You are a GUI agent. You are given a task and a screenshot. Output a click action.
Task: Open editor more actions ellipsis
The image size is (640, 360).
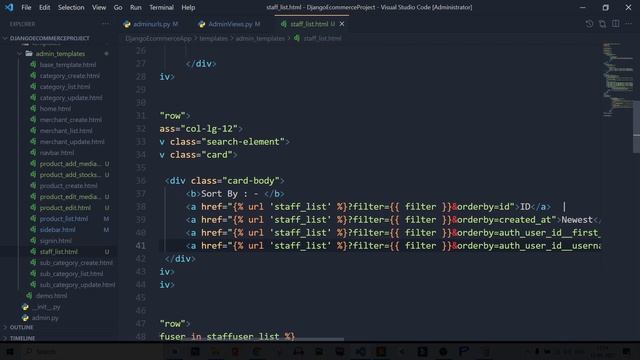click(x=629, y=24)
